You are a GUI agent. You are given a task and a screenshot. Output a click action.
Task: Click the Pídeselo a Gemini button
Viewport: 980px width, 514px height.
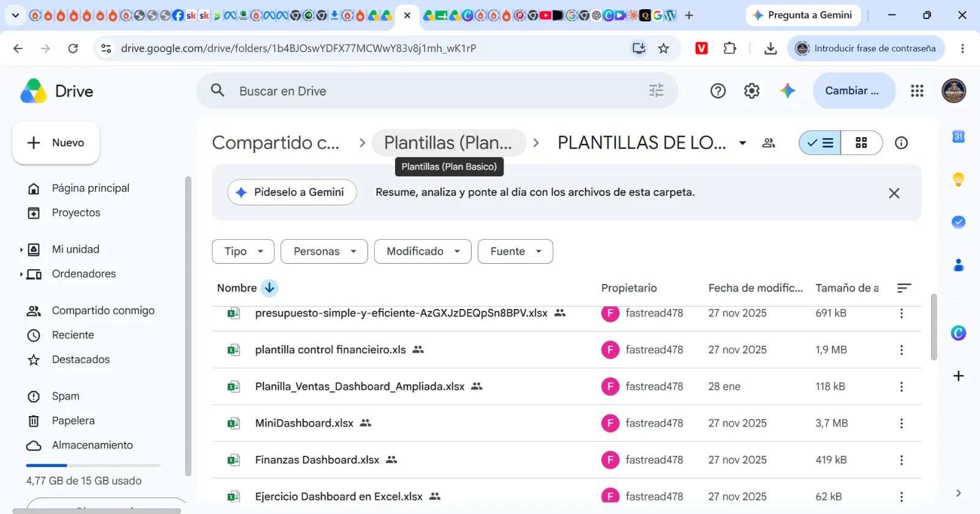point(292,192)
